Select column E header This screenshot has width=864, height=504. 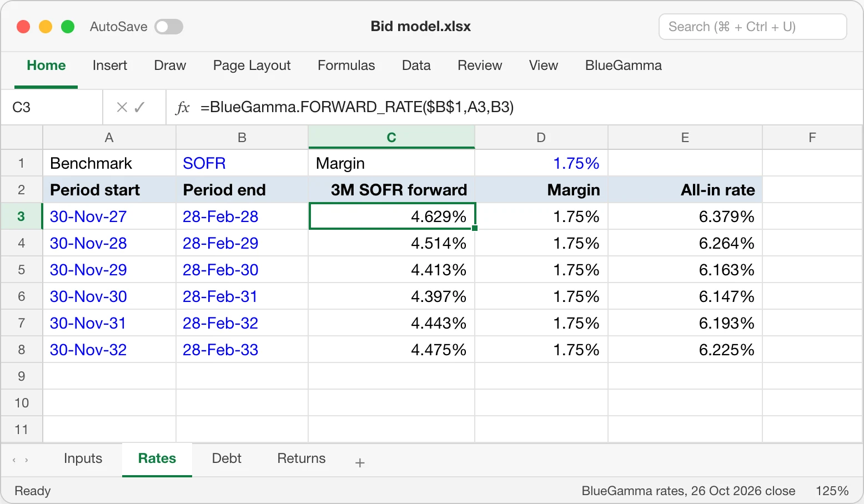[x=685, y=138]
